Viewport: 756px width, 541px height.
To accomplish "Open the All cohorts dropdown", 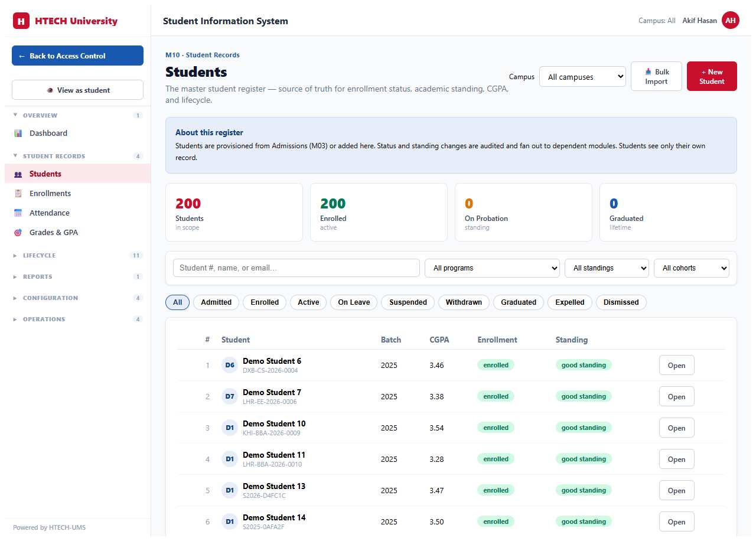I will [x=692, y=268].
